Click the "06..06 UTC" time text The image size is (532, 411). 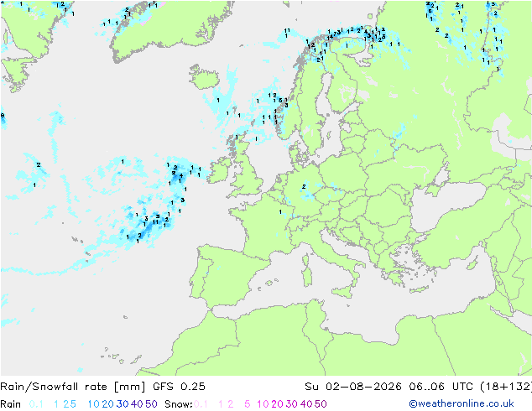click(441, 387)
